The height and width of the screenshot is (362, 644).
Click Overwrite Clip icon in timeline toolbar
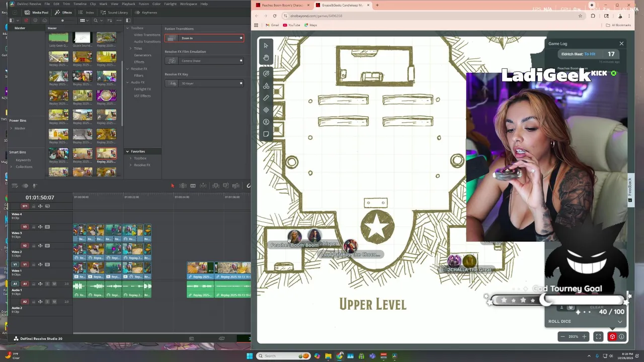click(x=225, y=186)
